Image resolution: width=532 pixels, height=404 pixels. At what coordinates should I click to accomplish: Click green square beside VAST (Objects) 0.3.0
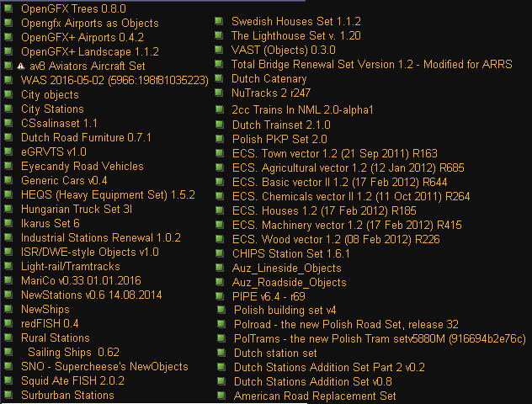click(x=219, y=50)
